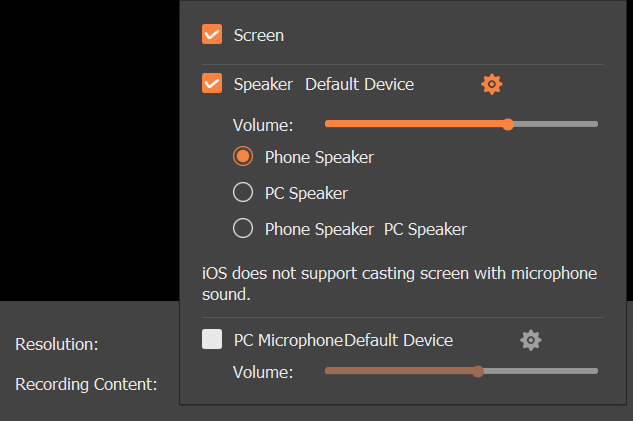
Task: Enable the PC Microphone checkbox
Action: [x=212, y=340]
